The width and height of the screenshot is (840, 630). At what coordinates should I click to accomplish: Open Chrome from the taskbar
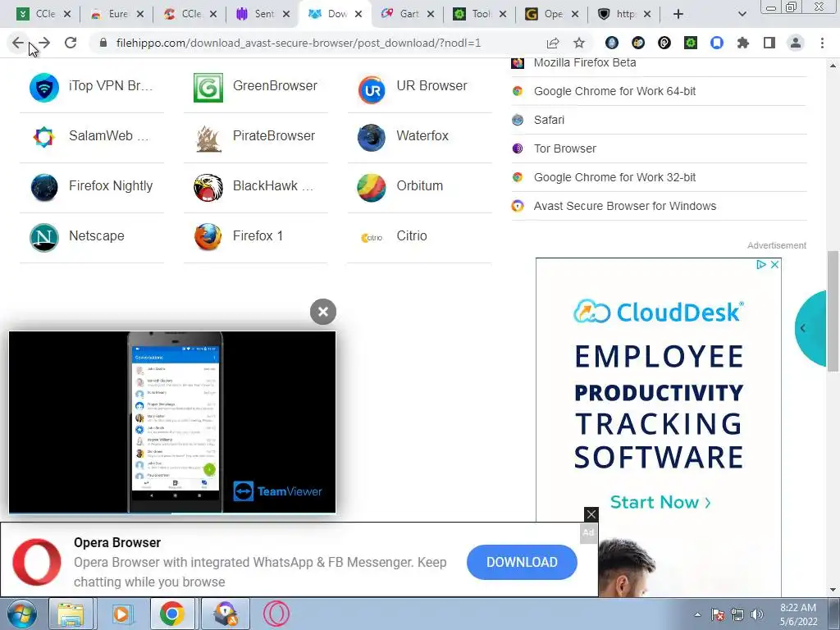tap(171, 614)
